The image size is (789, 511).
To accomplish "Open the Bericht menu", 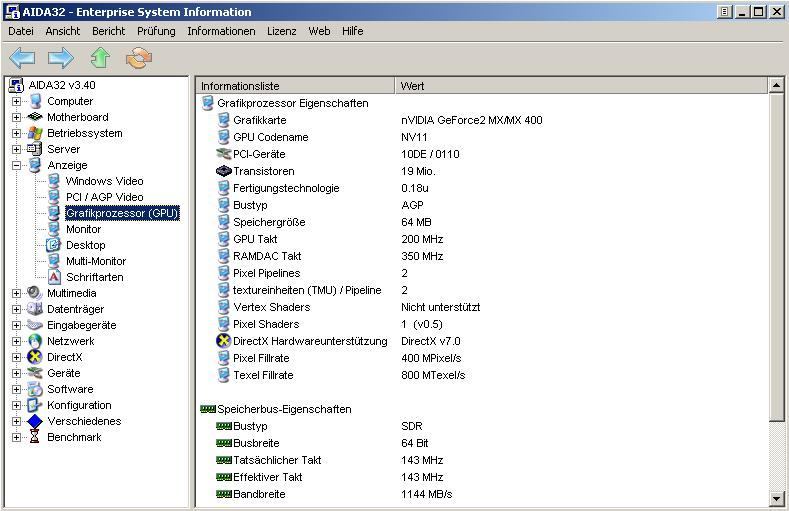I will coord(108,31).
